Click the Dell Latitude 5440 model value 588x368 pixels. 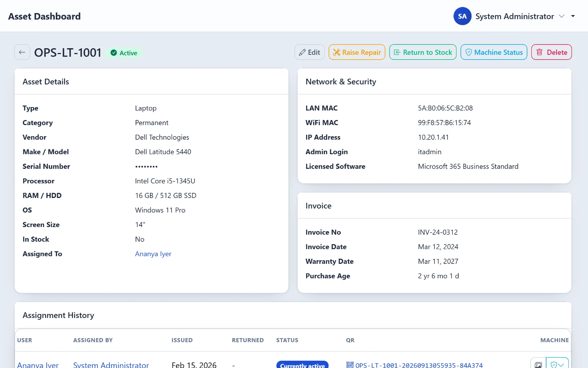[163, 152]
